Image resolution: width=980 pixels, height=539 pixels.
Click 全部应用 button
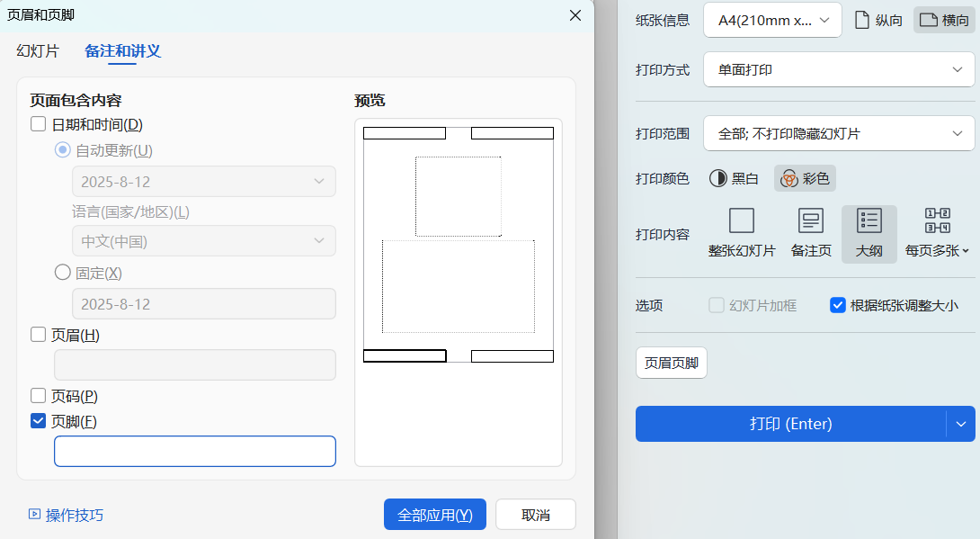tap(434, 515)
